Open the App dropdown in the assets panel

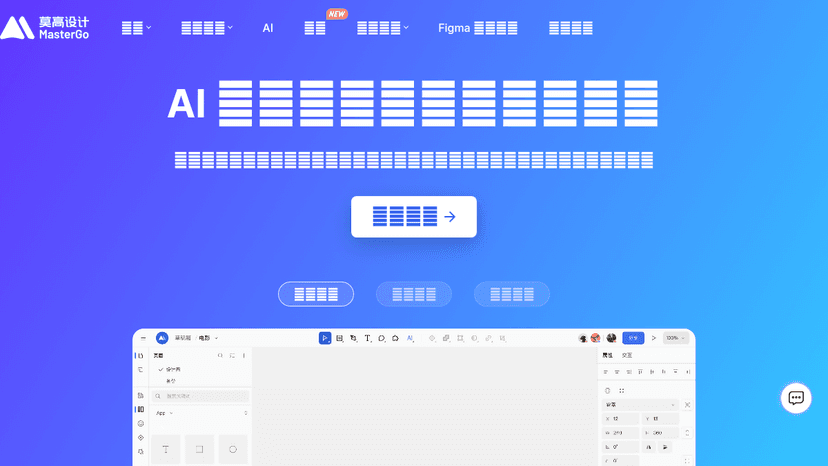[165, 413]
